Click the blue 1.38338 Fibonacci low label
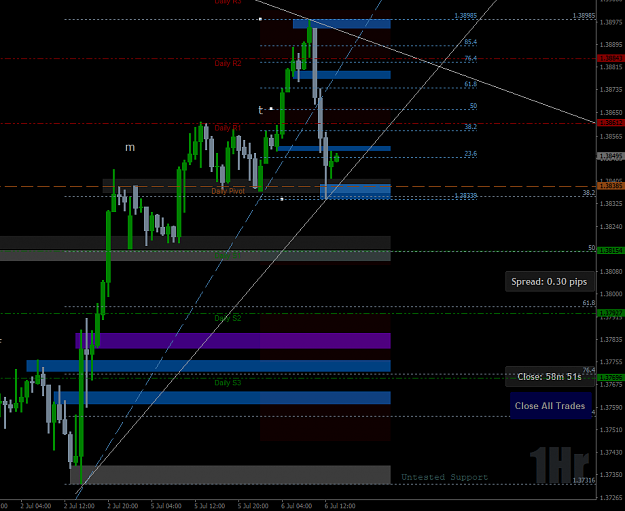The image size is (625, 511). click(x=466, y=196)
